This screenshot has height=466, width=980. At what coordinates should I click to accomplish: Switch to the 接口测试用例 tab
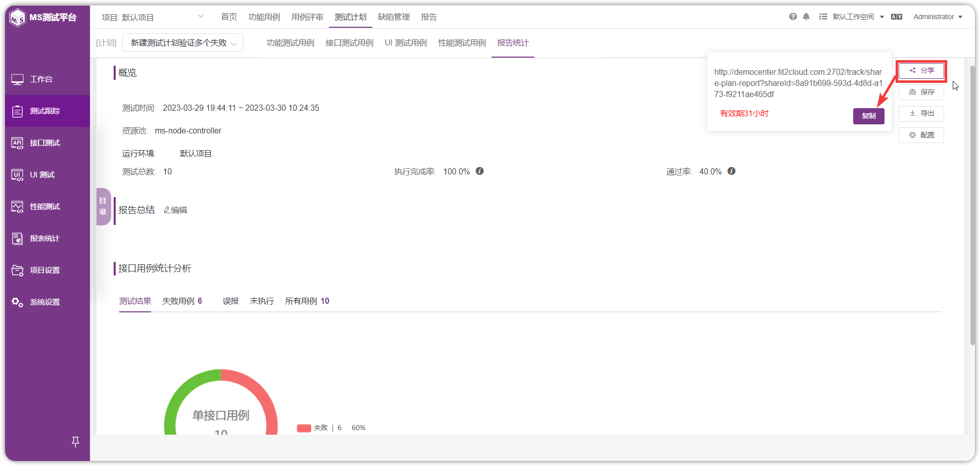(x=350, y=43)
